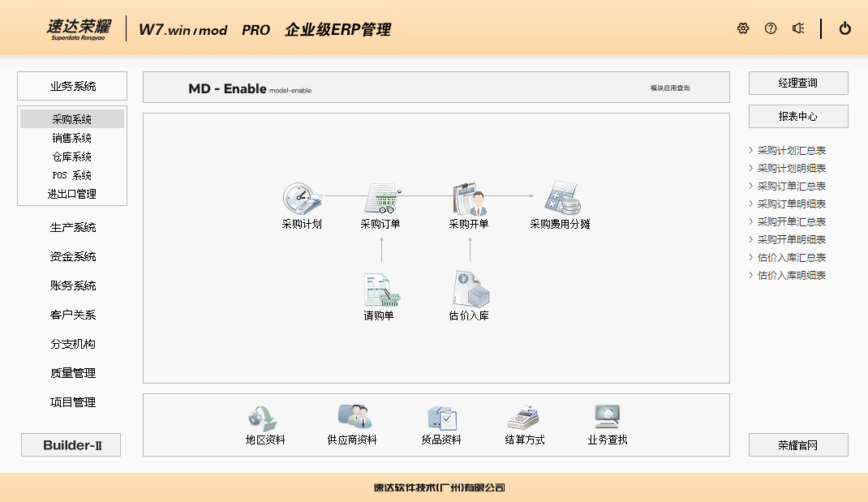Open the 请购单 requisition icon
This screenshot has height=502, width=868.
(x=379, y=290)
